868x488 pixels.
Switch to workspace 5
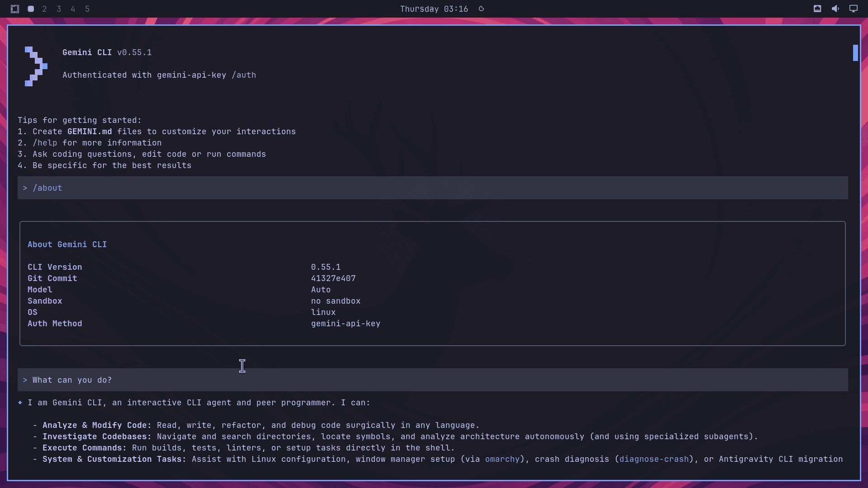pyautogui.click(x=87, y=9)
